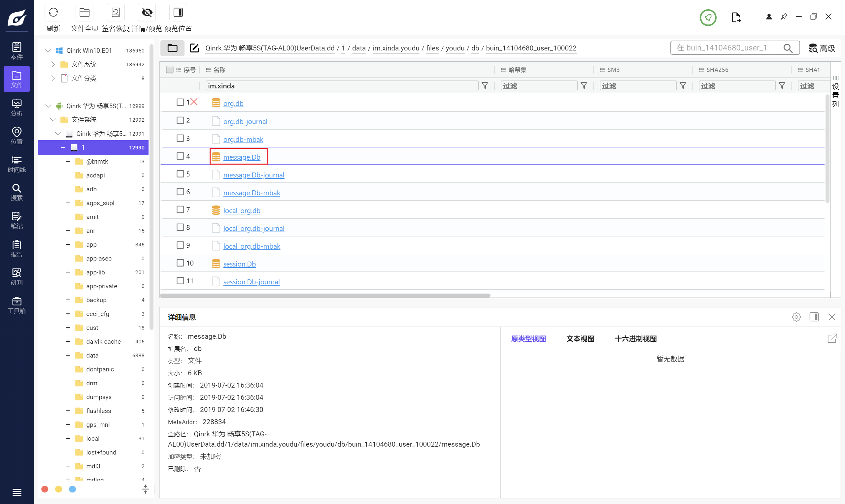Click the blue color tag dot
The width and height of the screenshot is (845, 504).
pos(72,489)
